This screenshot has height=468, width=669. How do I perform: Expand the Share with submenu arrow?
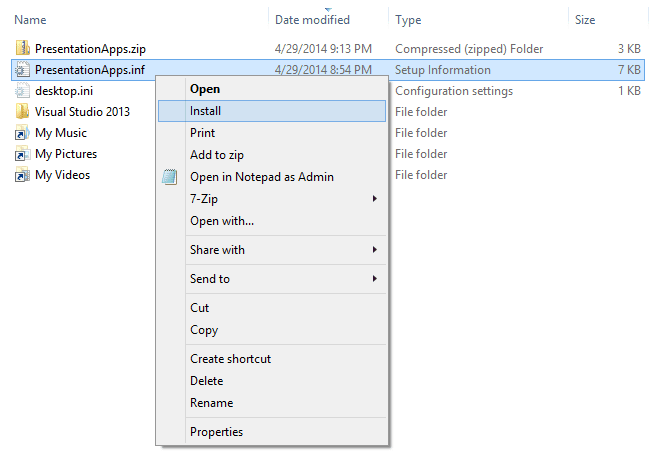coord(375,250)
